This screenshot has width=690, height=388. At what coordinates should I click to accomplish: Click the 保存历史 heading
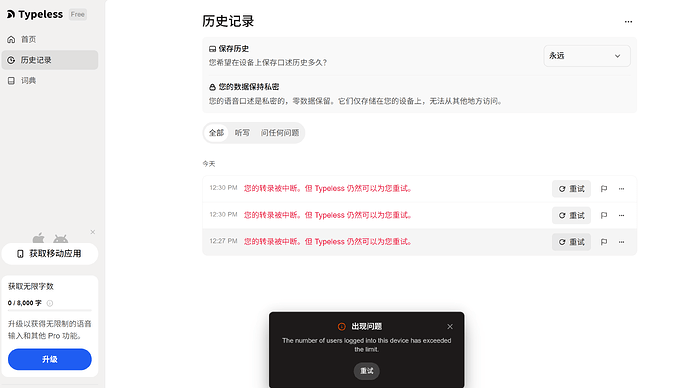point(234,48)
